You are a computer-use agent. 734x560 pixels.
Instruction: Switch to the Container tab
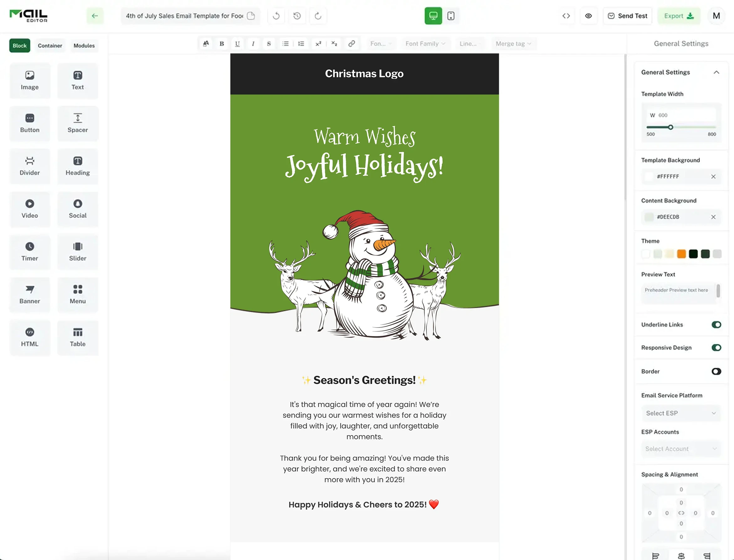tap(50, 46)
